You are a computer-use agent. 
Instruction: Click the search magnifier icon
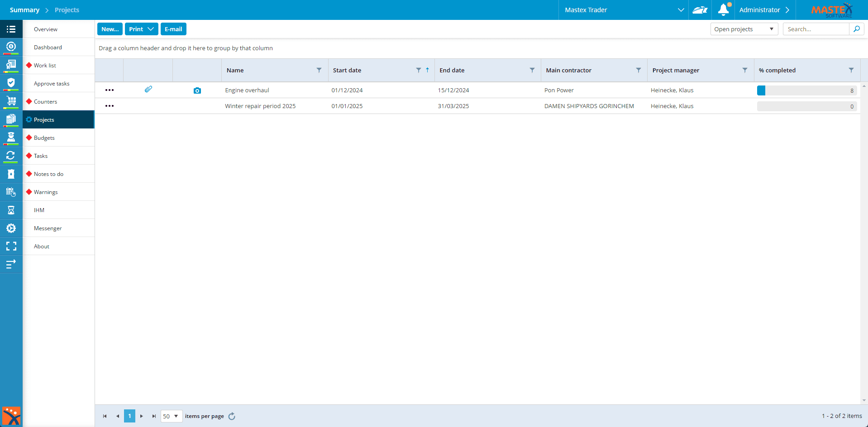point(856,29)
